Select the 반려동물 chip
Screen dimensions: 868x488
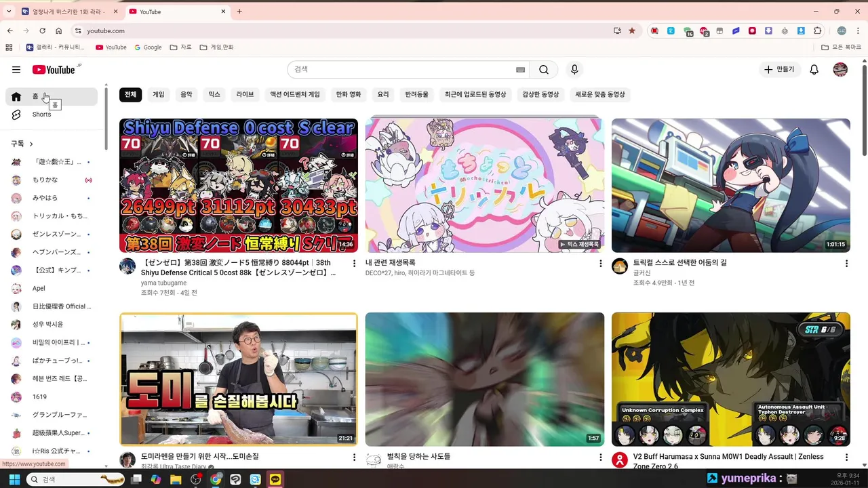click(417, 95)
